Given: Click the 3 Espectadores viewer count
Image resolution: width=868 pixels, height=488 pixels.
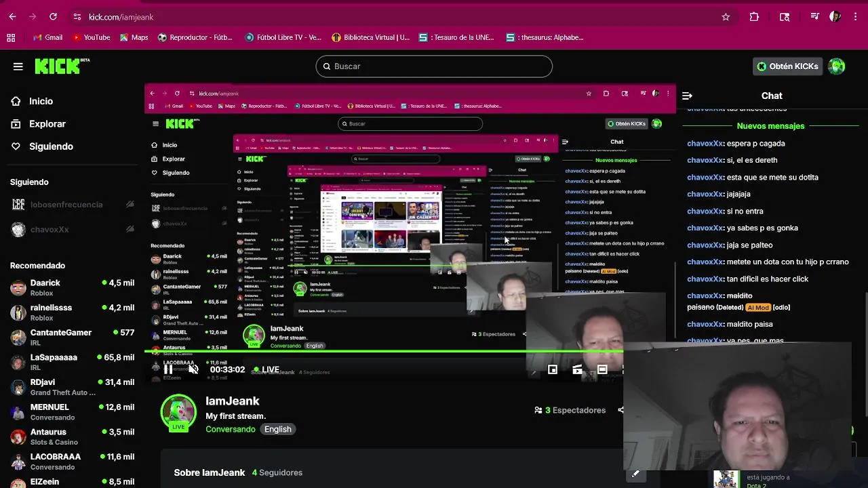Looking at the screenshot, I should (x=570, y=410).
